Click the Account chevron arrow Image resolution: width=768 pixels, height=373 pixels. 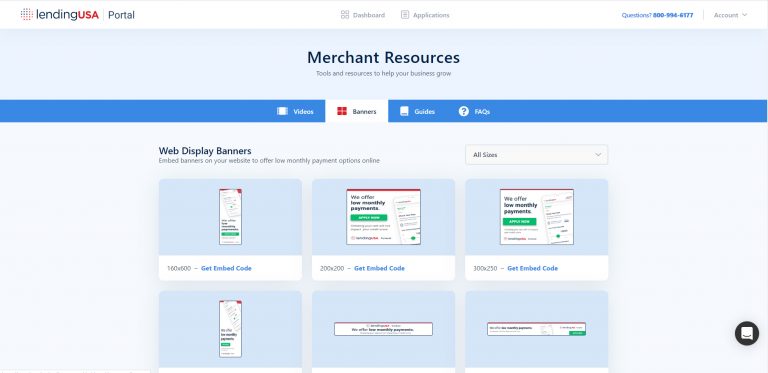pos(744,15)
